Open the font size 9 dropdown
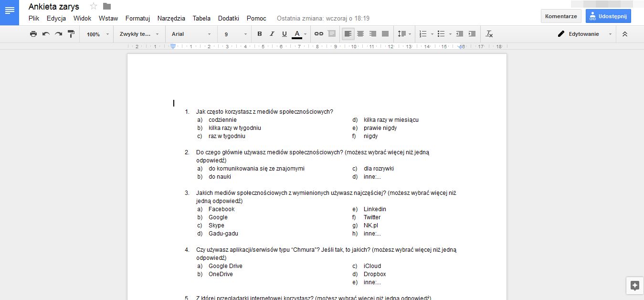 (x=236, y=34)
